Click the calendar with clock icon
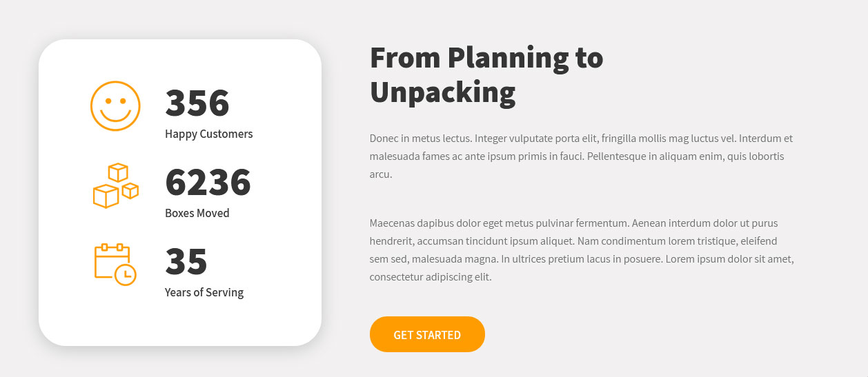This screenshot has height=377, width=868. point(115,264)
